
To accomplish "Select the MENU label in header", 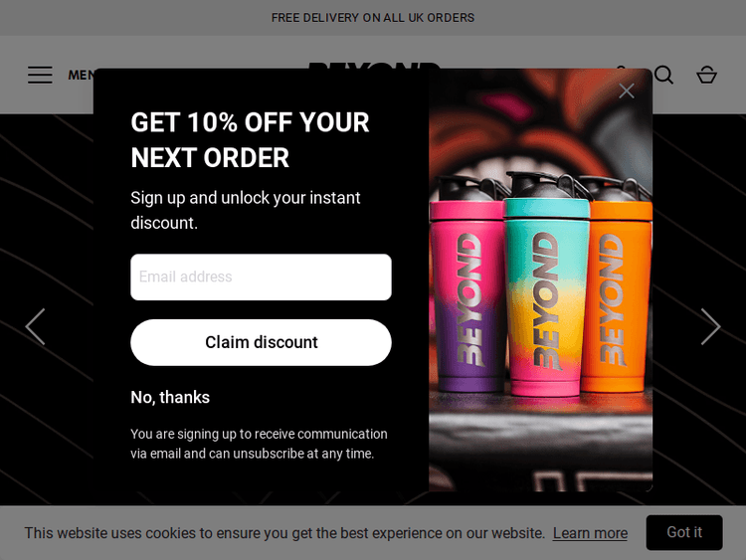I will click(81, 76).
